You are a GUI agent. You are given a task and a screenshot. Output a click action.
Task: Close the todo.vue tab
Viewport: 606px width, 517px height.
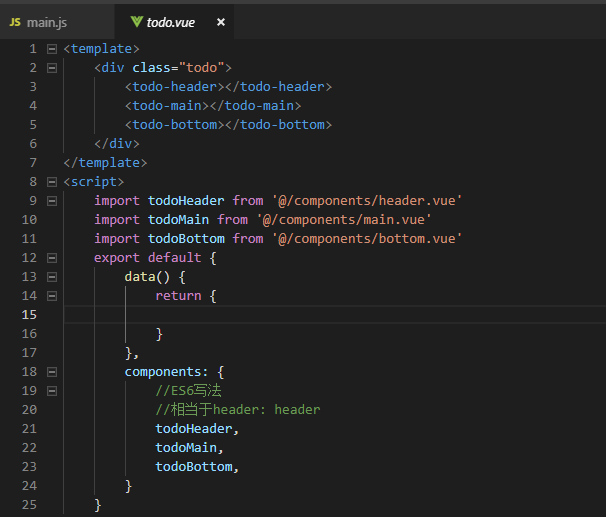[x=221, y=22]
